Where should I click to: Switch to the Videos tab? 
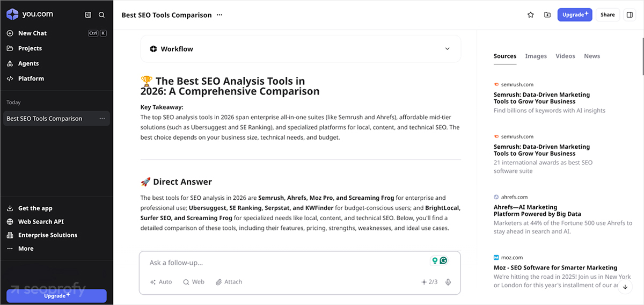[x=565, y=56]
